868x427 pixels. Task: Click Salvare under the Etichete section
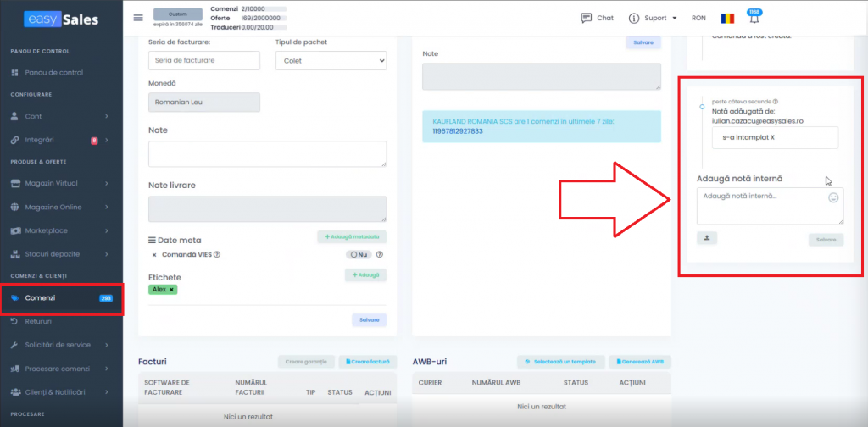[370, 319]
